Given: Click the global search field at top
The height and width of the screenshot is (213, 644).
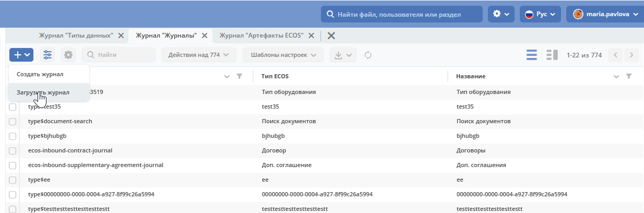Looking at the screenshot, I should (x=402, y=14).
